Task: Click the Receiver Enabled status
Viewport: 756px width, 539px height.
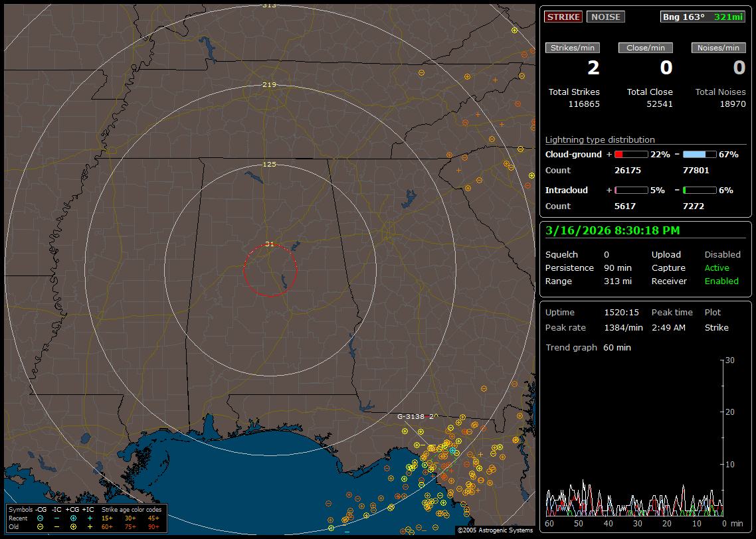Action: tap(721, 281)
